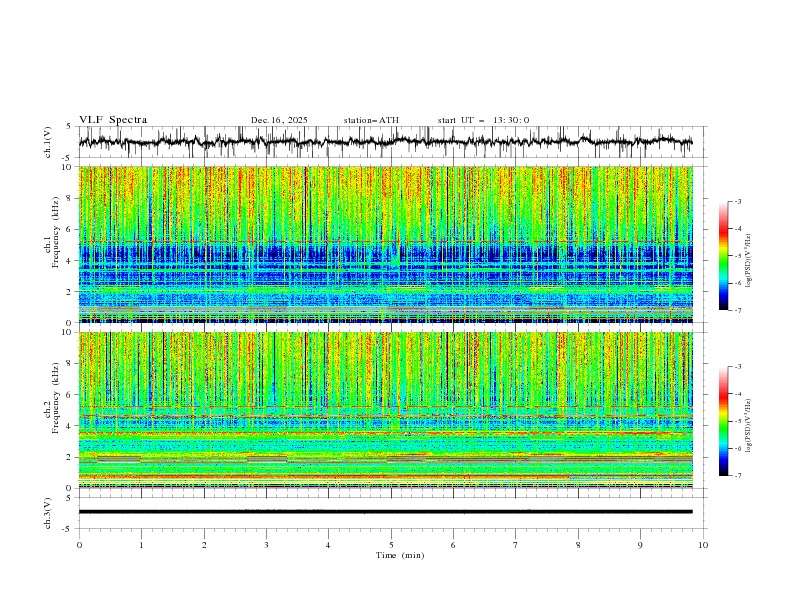Click inside the ch.1 spectrogram panel
This screenshot has width=792, height=612.
[386, 244]
